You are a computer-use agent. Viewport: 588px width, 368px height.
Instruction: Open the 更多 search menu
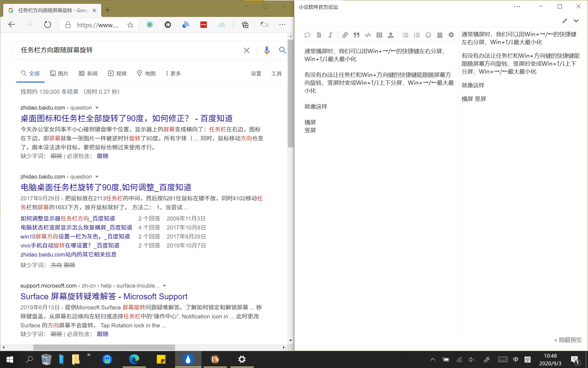coord(173,73)
